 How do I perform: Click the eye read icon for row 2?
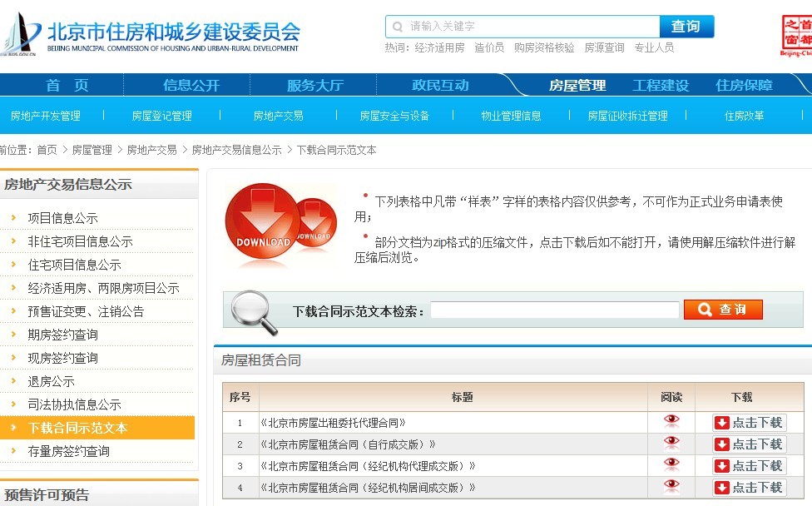[671, 443]
